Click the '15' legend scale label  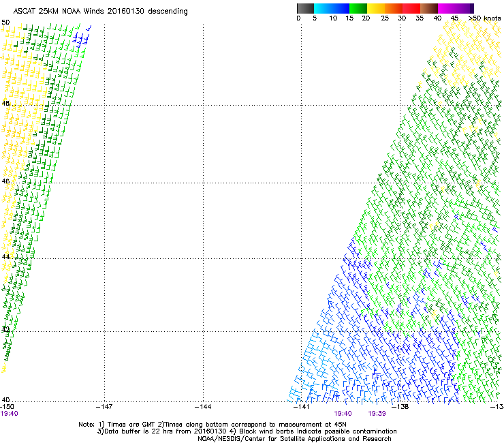(x=349, y=18)
